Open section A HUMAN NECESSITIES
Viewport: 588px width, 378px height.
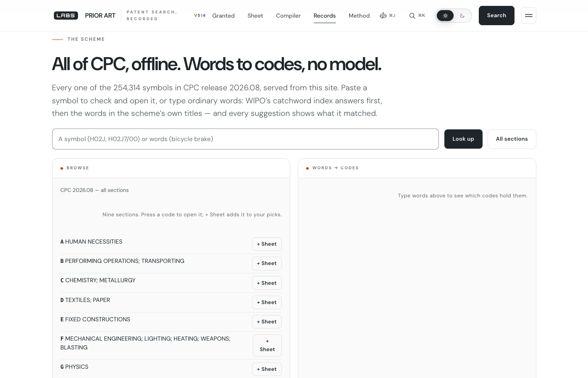(92, 241)
